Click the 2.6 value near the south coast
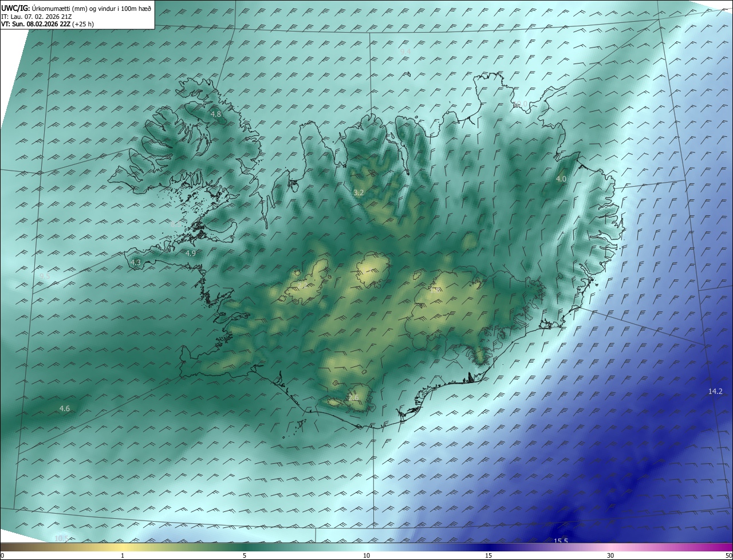 click(x=353, y=398)
